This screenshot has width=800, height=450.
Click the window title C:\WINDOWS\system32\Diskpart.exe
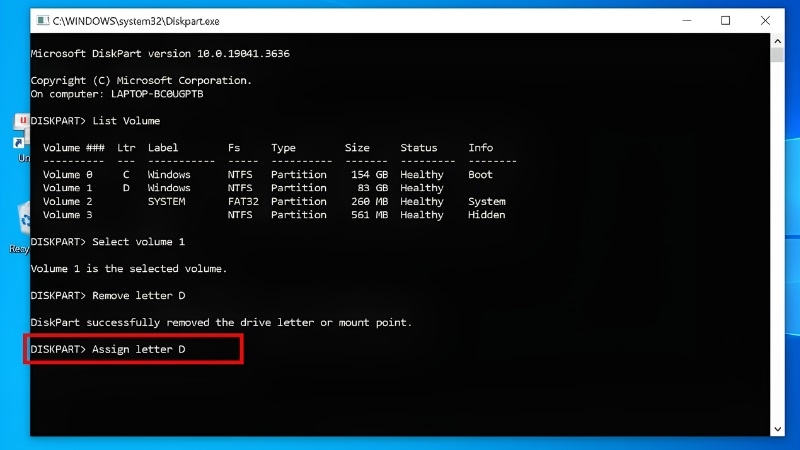tap(136, 21)
